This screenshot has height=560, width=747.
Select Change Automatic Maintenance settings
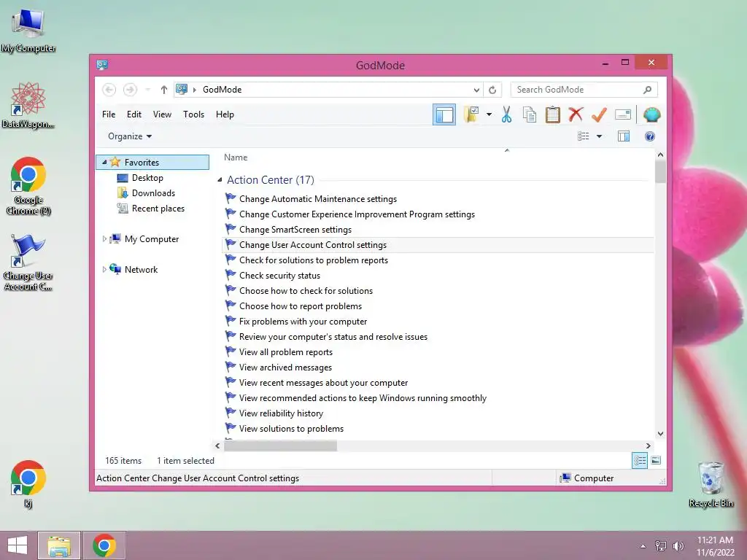318,199
